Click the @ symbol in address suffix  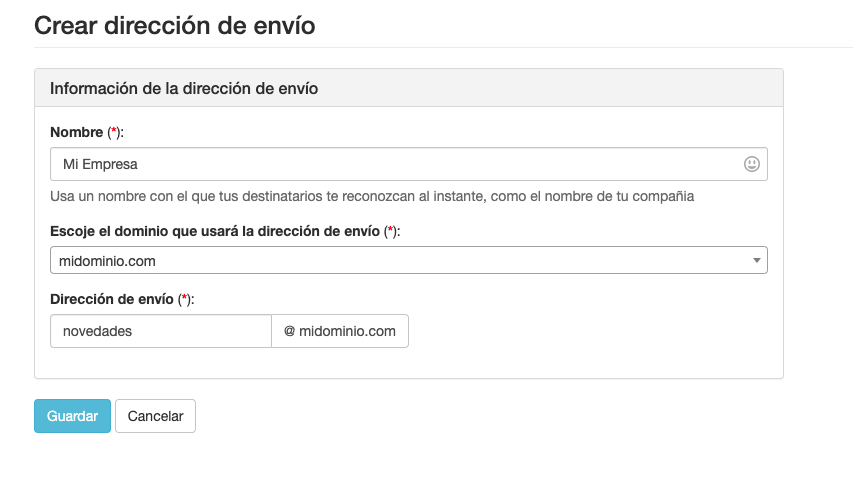(x=289, y=331)
